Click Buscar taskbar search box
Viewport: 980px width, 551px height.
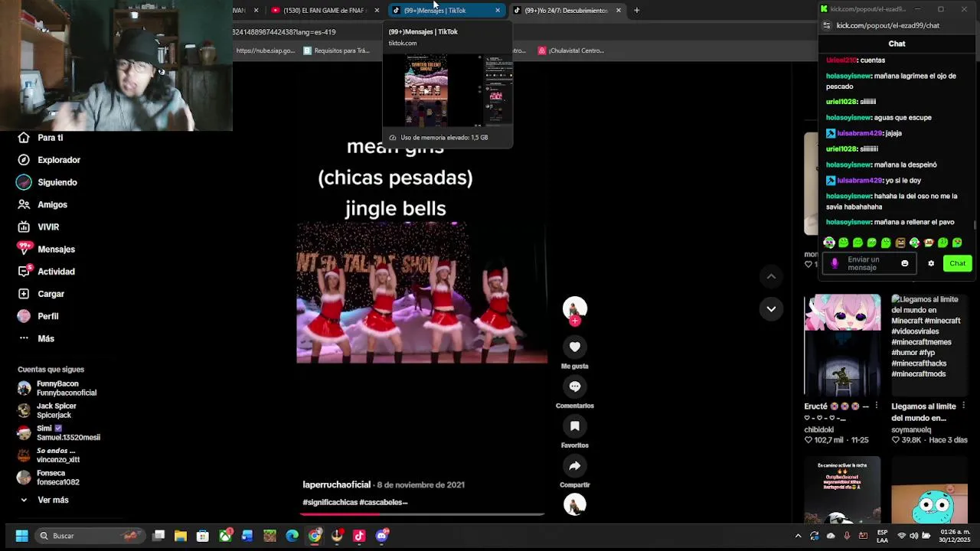[x=90, y=536]
